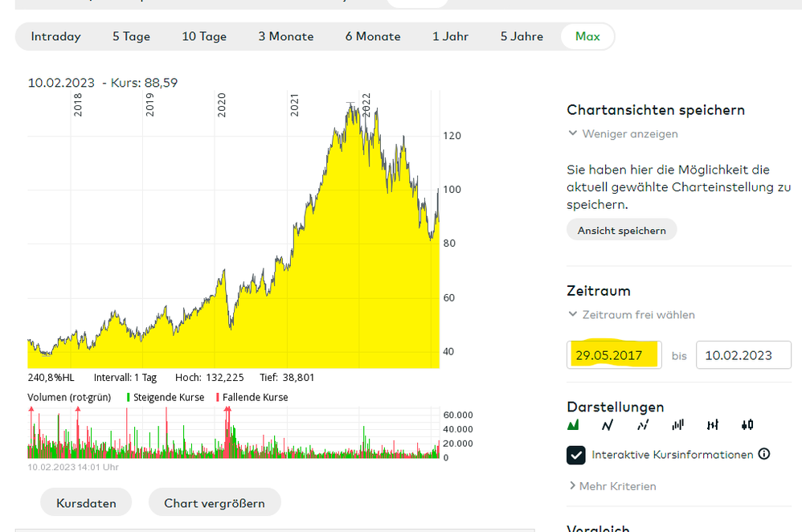Viewport: 802px width, 532px height.
Task: Select the 5 Tage time range
Action: click(x=132, y=36)
